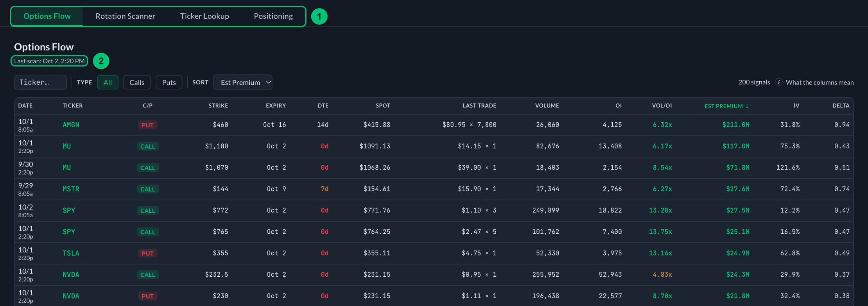This screenshot has width=868, height=306.
Task: Select the All type filter
Action: (x=108, y=82)
